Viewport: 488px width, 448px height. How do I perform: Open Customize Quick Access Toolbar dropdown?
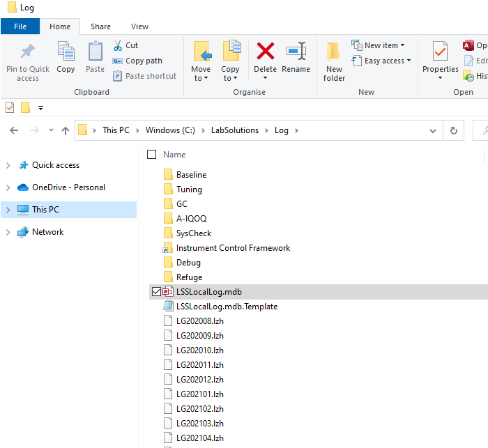tap(40, 108)
